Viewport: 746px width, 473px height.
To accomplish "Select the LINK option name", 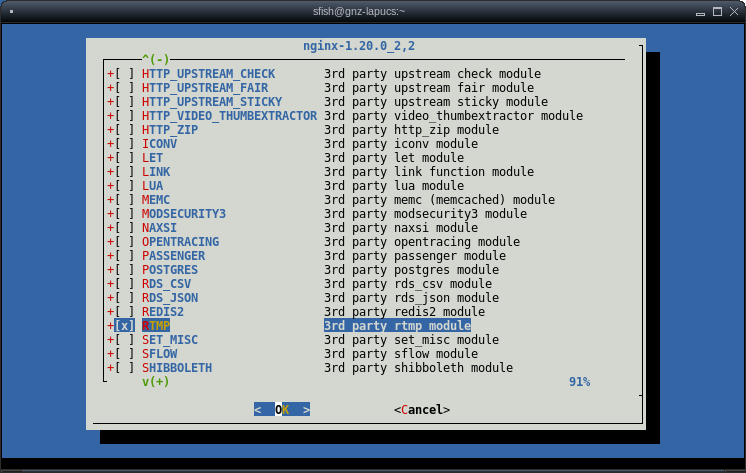I will click(156, 172).
